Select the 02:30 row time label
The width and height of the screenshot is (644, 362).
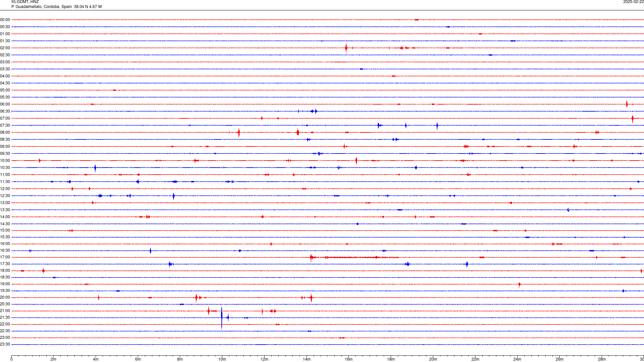(x=5, y=55)
